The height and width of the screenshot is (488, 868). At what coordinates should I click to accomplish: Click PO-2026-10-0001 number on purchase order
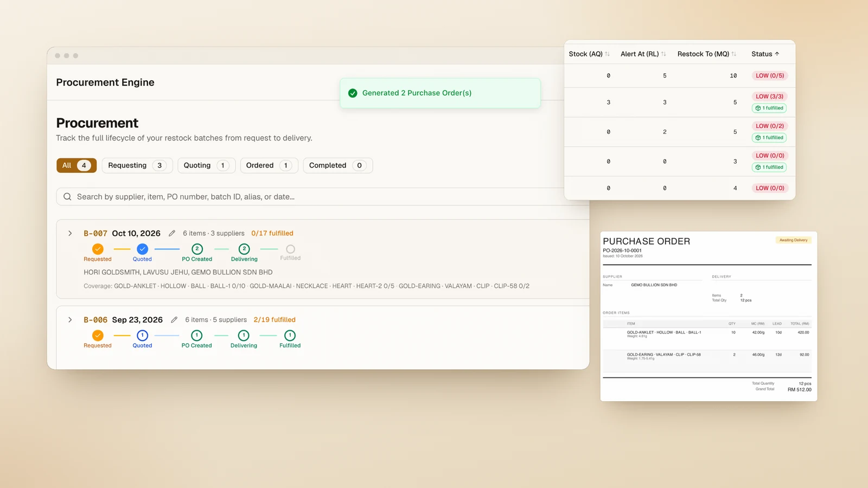pos(622,251)
